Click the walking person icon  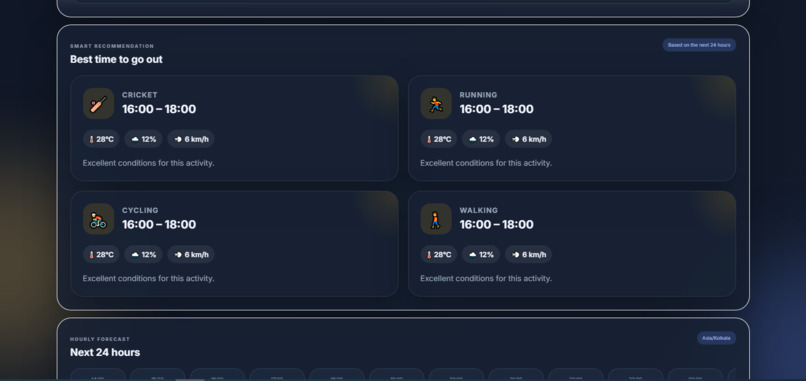[436, 219]
